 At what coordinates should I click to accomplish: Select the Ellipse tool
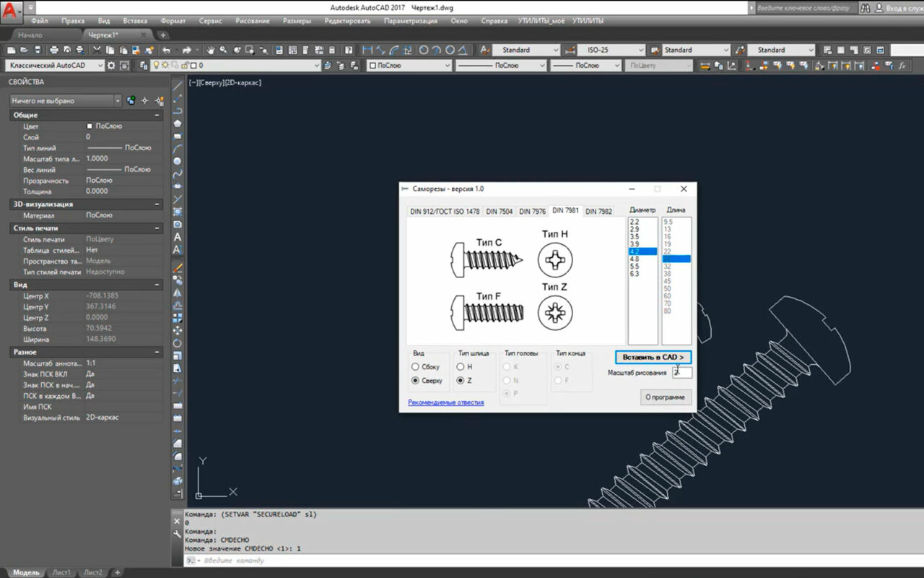(178, 186)
